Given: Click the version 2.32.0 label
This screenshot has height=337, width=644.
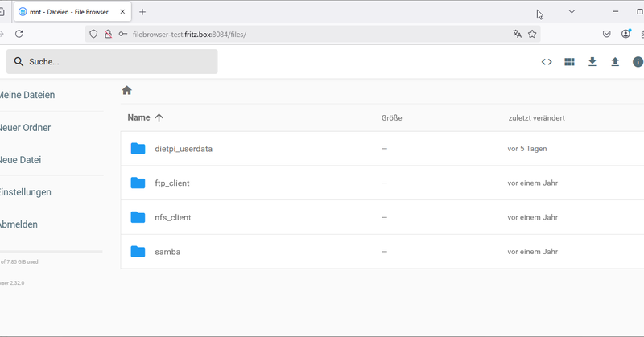Looking at the screenshot, I should 12,283.
